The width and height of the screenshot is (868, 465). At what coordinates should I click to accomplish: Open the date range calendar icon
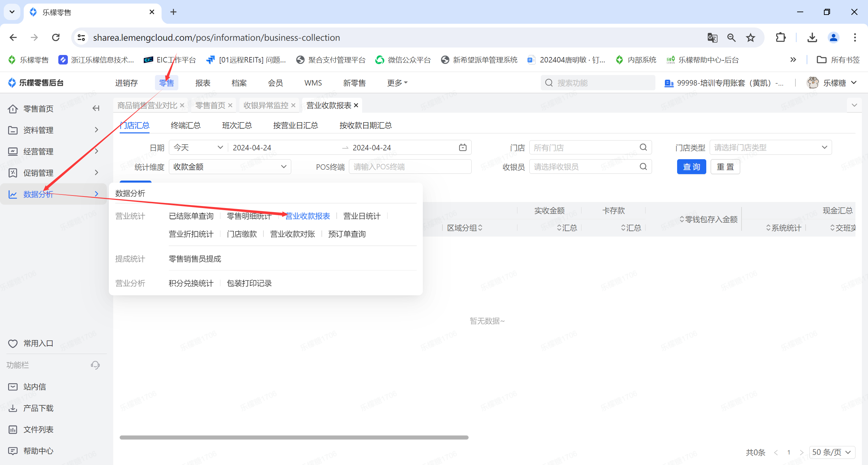(x=463, y=148)
